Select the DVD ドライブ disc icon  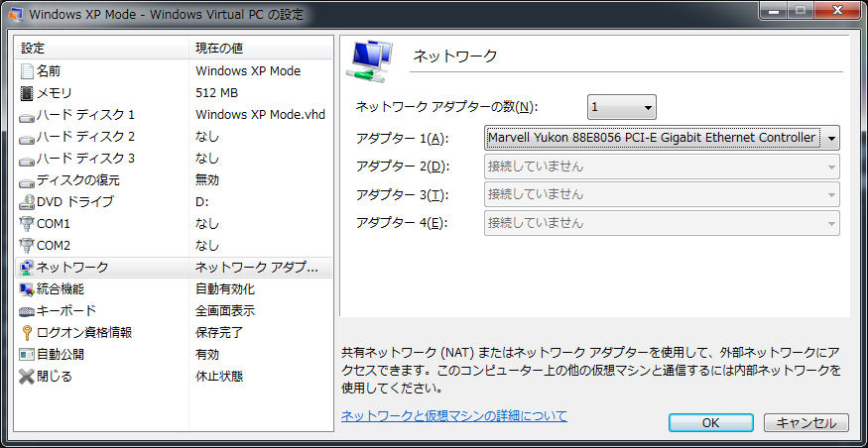click(27, 202)
